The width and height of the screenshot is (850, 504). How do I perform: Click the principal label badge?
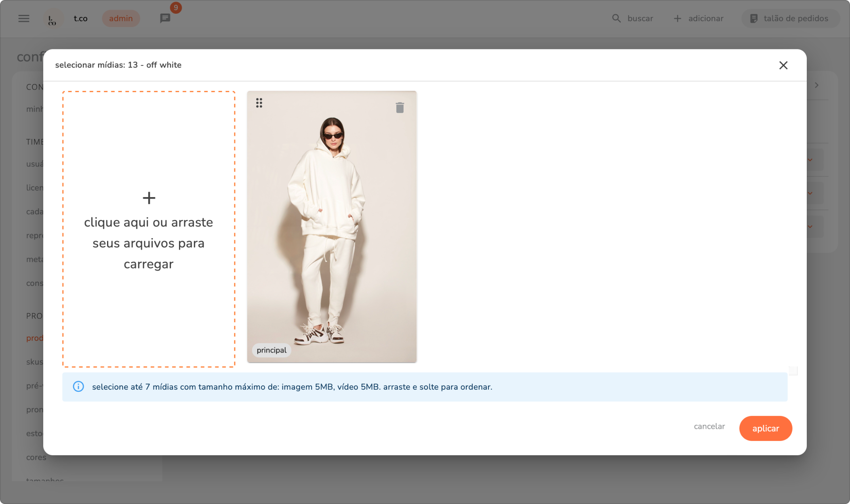(x=271, y=350)
